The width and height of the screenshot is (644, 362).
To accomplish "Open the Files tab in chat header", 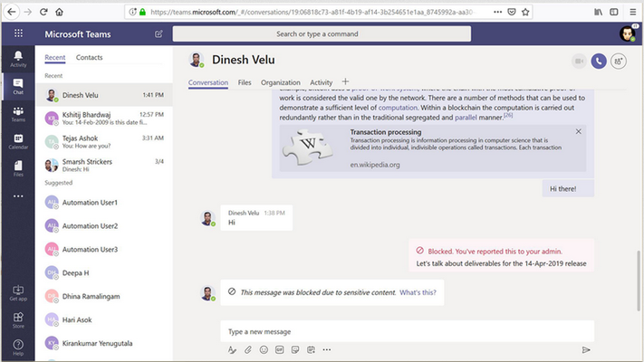I will (245, 82).
